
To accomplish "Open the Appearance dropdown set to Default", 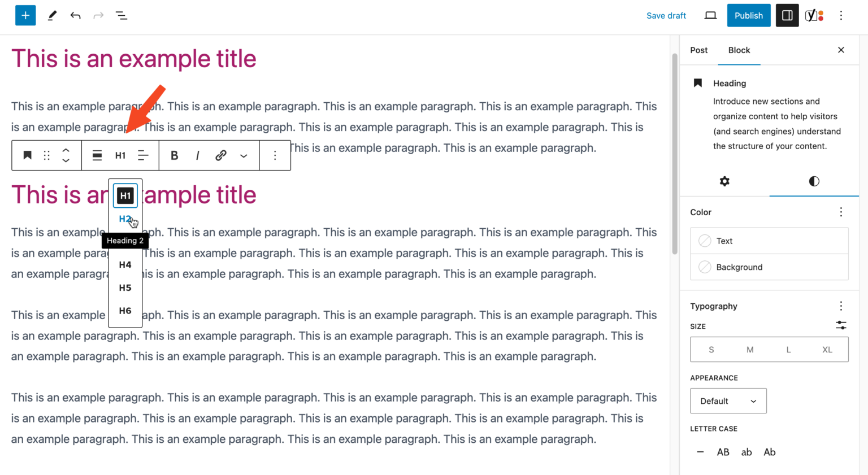I will [728, 400].
